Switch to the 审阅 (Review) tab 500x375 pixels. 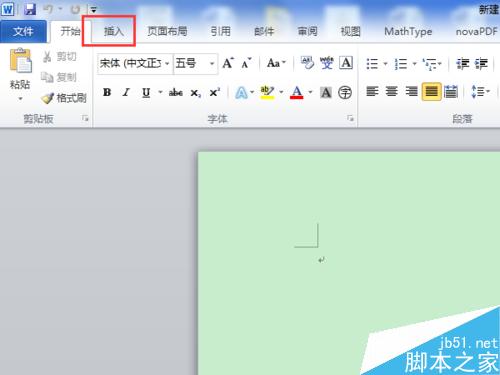coord(307,31)
